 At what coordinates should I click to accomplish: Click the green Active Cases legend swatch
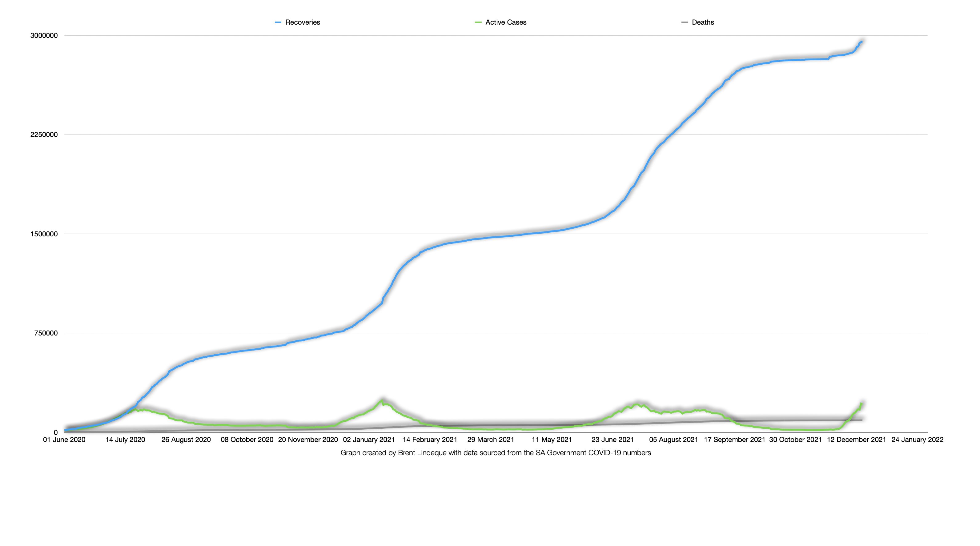click(478, 23)
